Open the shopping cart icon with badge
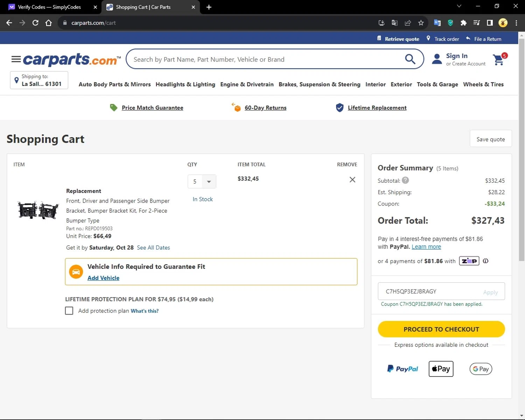 [499, 59]
